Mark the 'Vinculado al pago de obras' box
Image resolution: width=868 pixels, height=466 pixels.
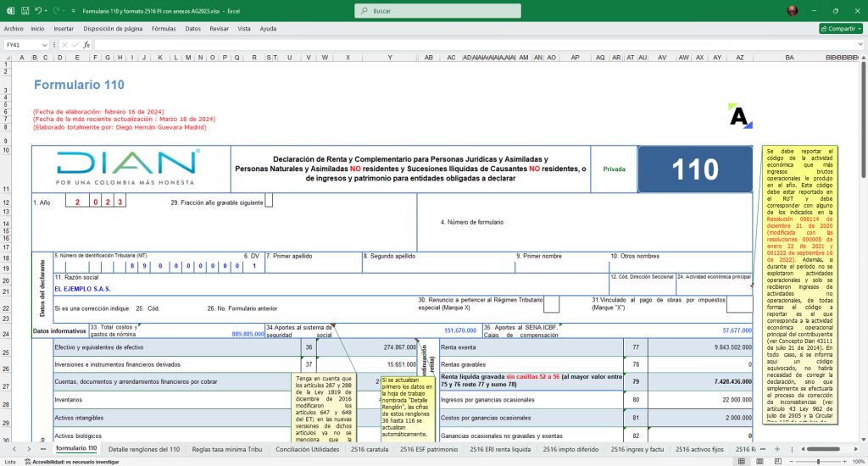(739, 304)
